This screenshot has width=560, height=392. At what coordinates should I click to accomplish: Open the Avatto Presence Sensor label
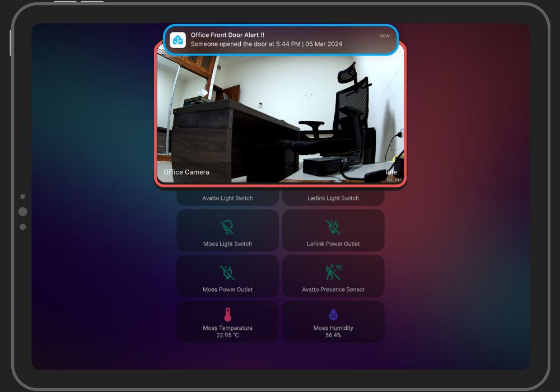[x=333, y=290]
